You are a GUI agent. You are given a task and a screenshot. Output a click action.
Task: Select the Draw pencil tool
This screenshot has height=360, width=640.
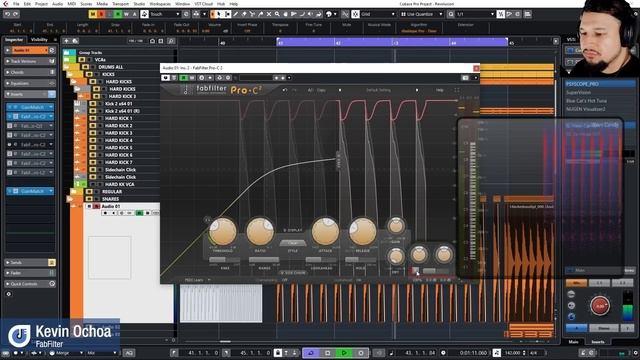(x=236, y=14)
